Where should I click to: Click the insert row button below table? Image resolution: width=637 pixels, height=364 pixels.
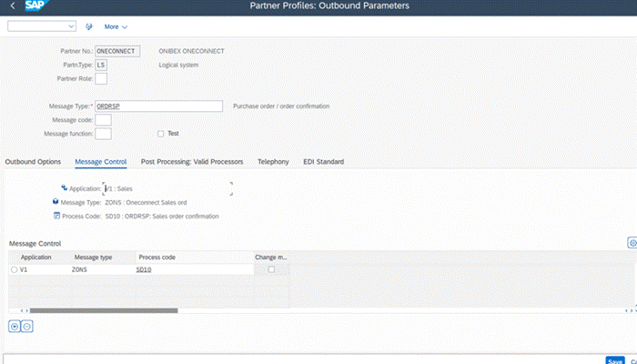[15, 326]
